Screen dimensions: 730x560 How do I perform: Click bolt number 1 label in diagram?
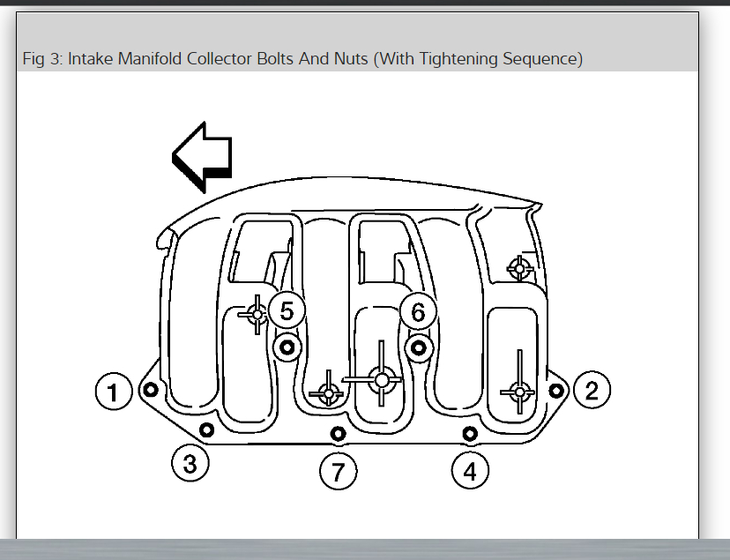[x=114, y=392]
